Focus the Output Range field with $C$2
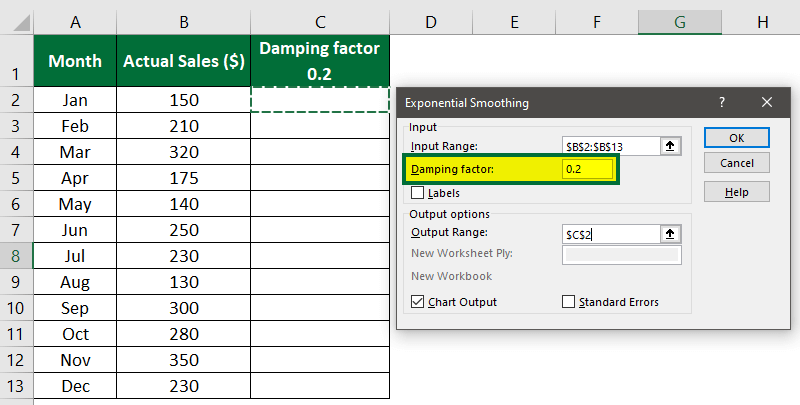This screenshot has width=800, height=405. [x=611, y=234]
